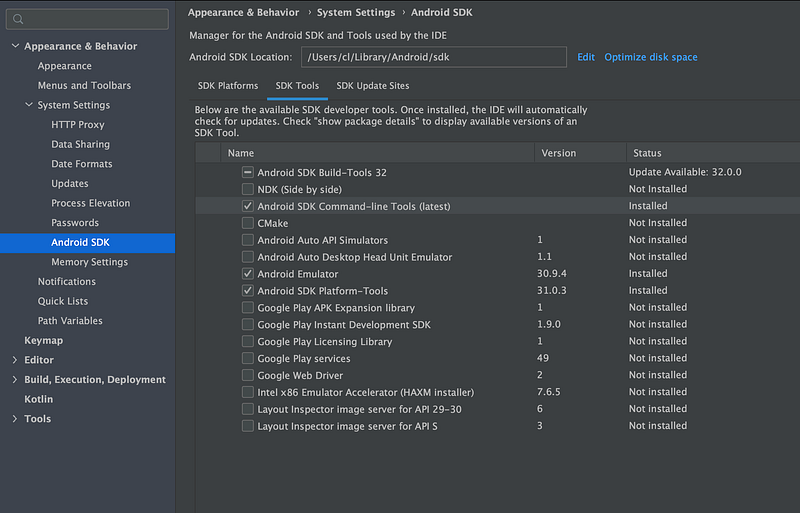Collapse the Appearance & Behavior section
The width and height of the screenshot is (800, 513).
pyautogui.click(x=15, y=46)
